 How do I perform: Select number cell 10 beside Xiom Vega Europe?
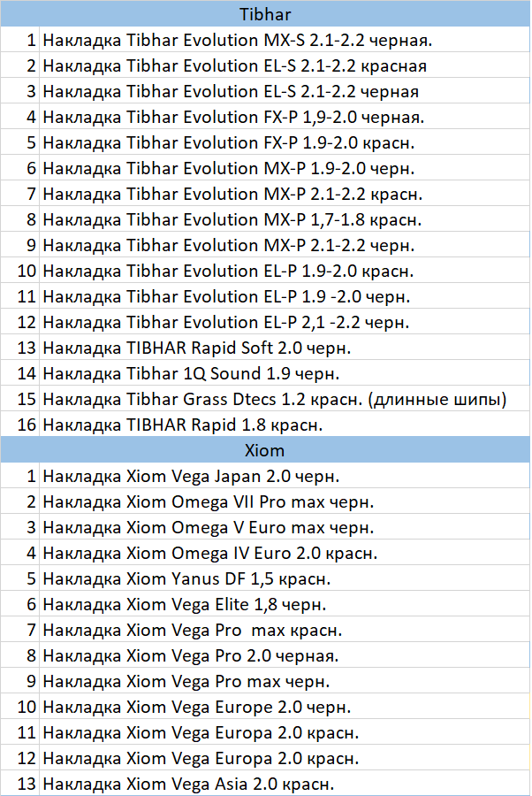[x=19, y=707]
